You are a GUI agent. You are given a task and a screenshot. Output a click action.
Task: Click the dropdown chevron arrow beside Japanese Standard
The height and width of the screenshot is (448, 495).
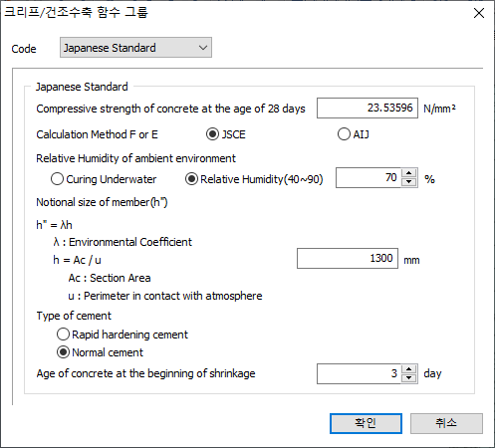pyautogui.click(x=203, y=48)
